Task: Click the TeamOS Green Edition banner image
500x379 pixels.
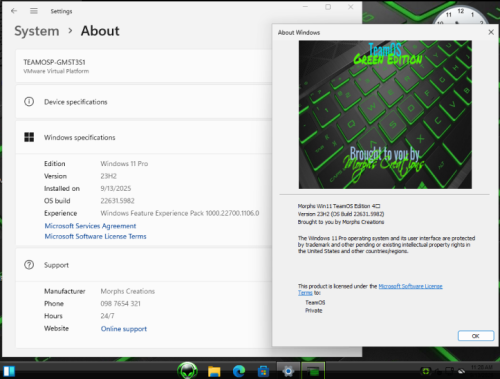Action: (385, 114)
